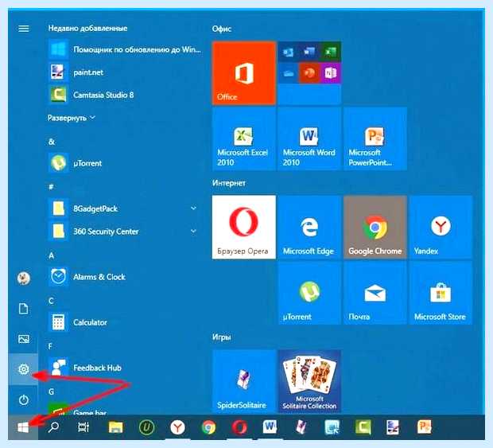Click the Офис group title
The height and width of the screenshot is (448, 493).
coord(222,29)
